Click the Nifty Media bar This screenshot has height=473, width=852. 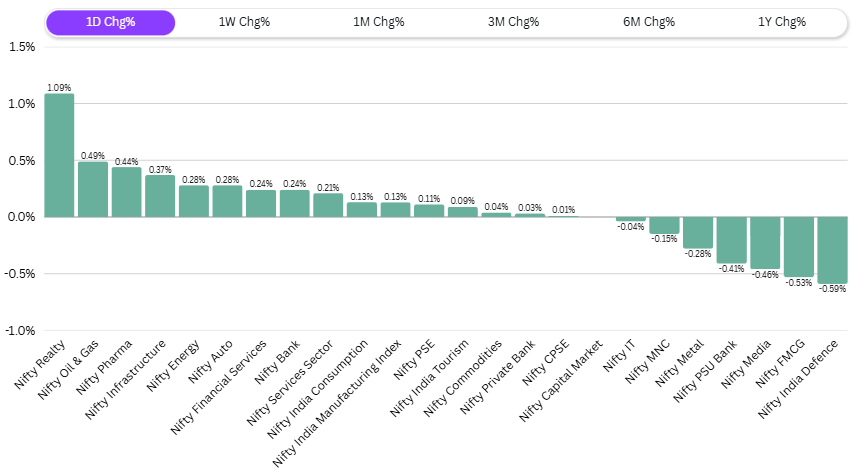[765, 242]
